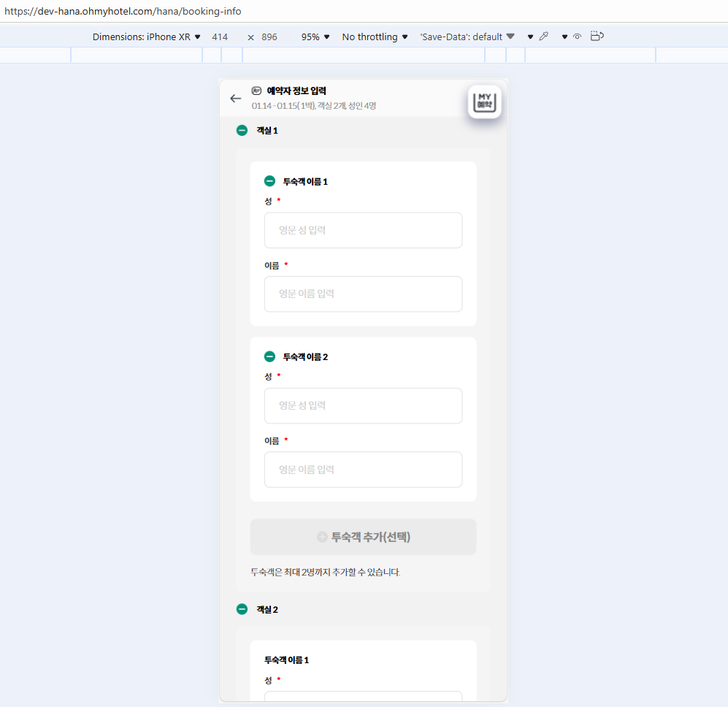The height and width of the screenshot is (707, 728).
Task: Focus the 성 field of 투숙객 이름 1
Action: [x=363, y=230]
